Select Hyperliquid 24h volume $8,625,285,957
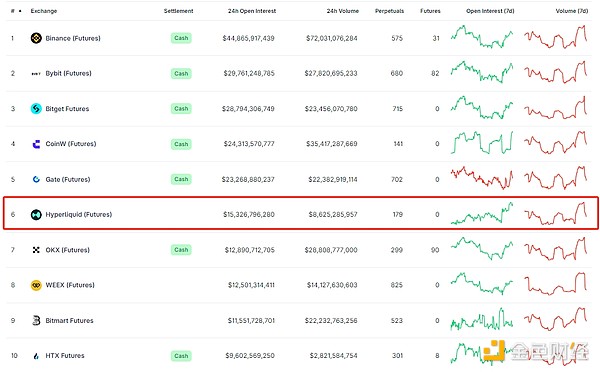The width and height of the screenshot is (600, 372). pyautogui.click(x=333, y=214)
